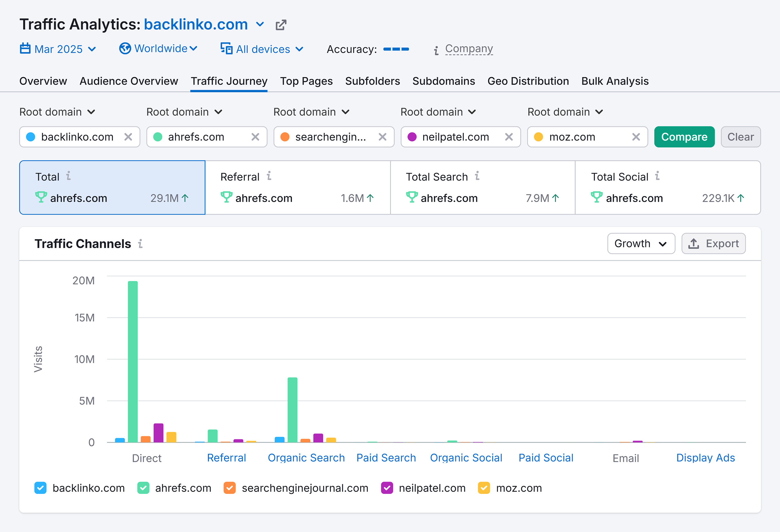The height and width of the screenshot is (532, 780).
Task: Expand Root domain dropdown above moz.com
Action: 566,112
